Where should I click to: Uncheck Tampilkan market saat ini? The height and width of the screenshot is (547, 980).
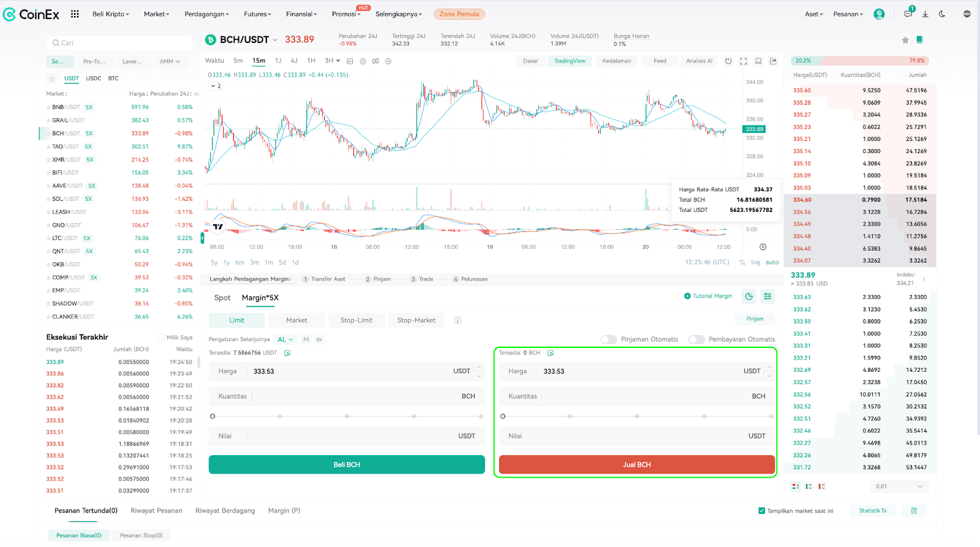click(762, 511)
